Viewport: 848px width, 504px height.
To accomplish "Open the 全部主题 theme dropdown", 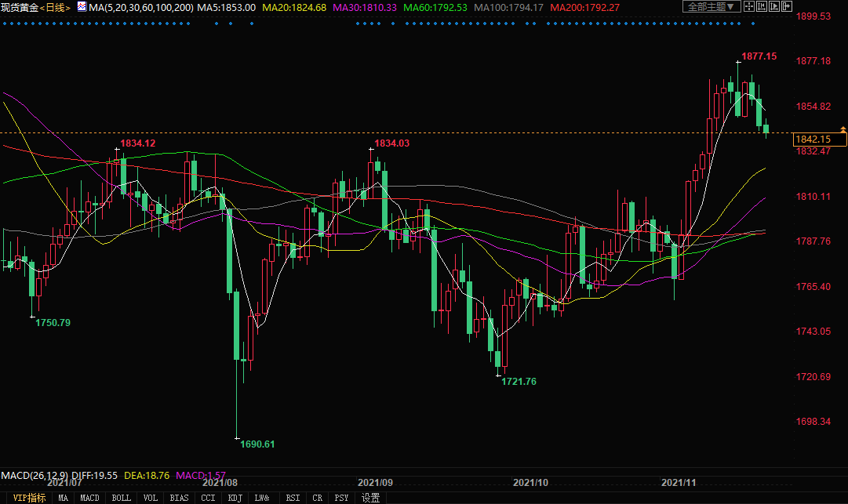I will [x=712, y=7].
